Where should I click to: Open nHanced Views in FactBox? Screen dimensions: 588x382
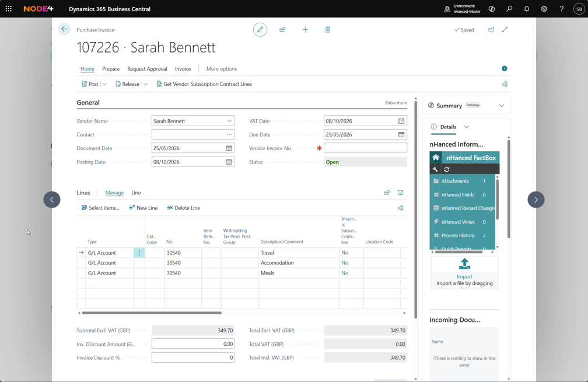click(x=463, y=222)
